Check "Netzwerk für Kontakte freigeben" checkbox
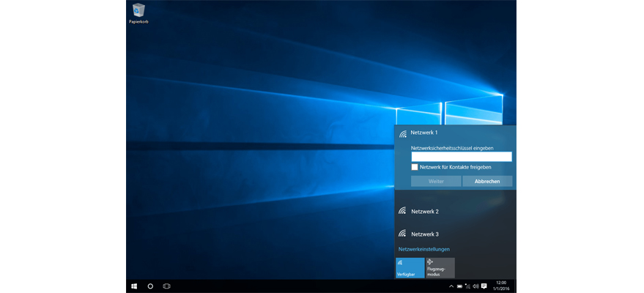This screenshot has width=644, height=293. (x=415, y=167)
